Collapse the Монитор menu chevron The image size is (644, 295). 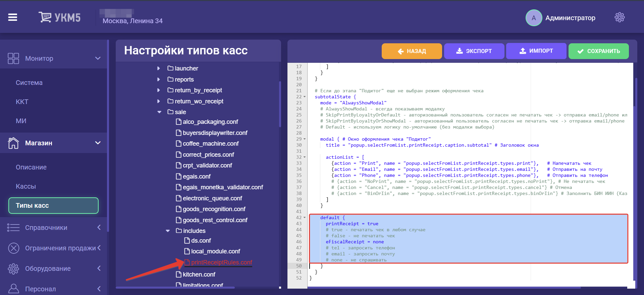click(98, 58)
